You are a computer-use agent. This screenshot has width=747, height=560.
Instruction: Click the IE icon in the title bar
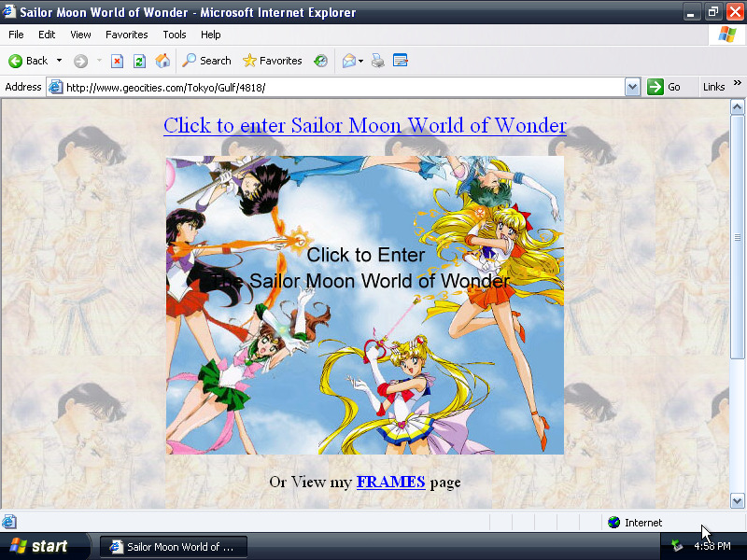point(8,11)
